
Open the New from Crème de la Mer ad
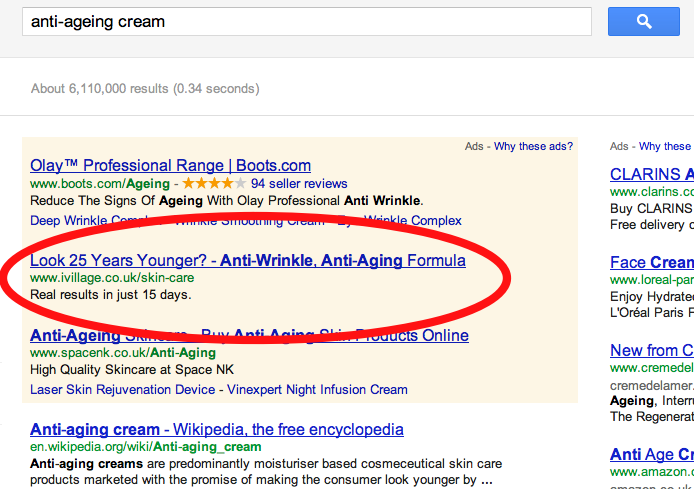pos(650,350)
